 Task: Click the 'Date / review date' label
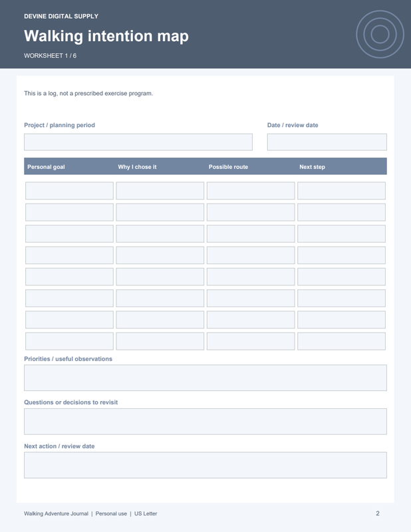[x=293, y=125]
